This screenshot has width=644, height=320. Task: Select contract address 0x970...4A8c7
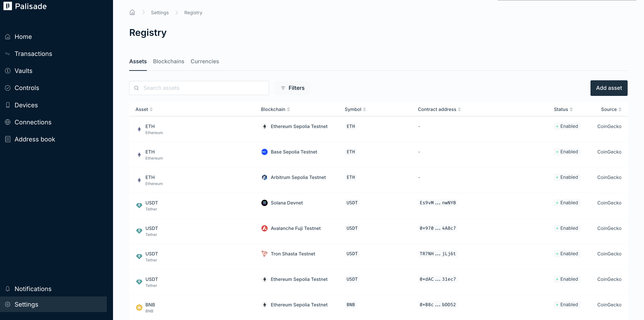(x=438, y=228)
